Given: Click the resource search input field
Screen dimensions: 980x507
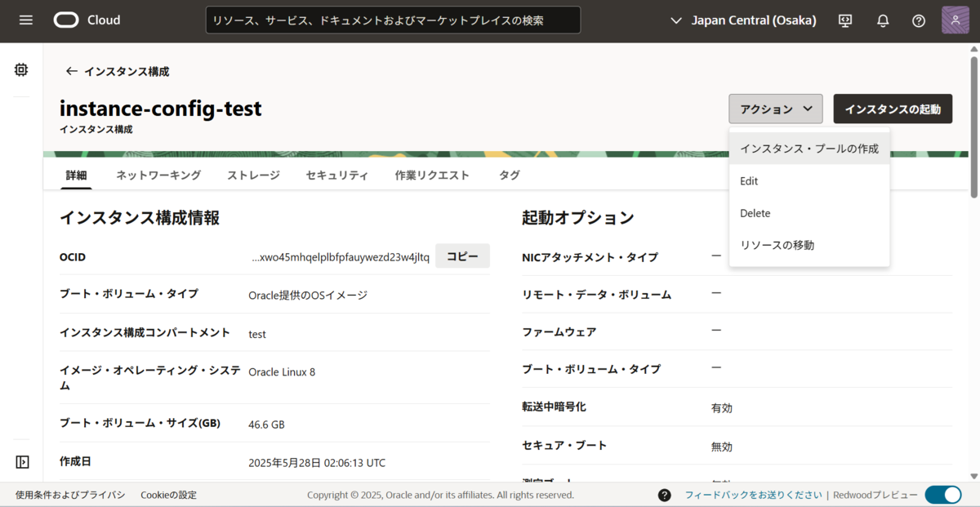Looking at the screenshot, I should point(393,20).
